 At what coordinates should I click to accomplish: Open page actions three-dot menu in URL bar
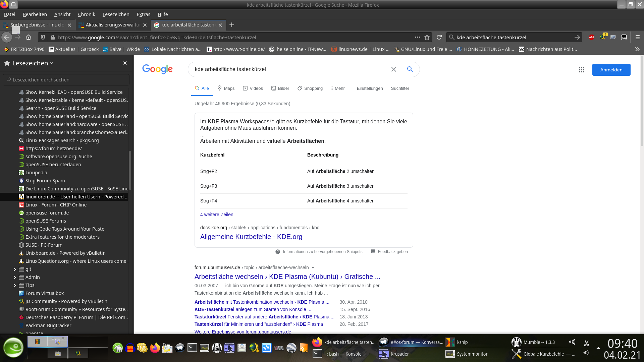(417, 37)
